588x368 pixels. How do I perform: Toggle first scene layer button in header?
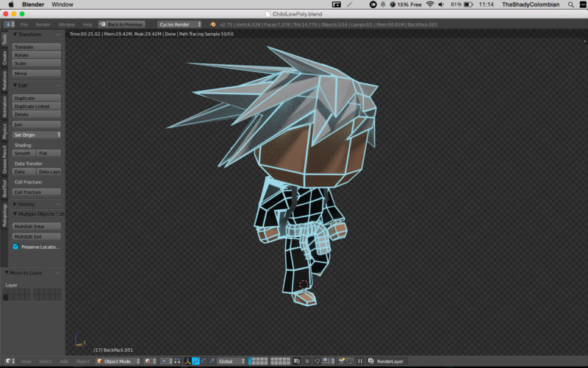(251, 359)
